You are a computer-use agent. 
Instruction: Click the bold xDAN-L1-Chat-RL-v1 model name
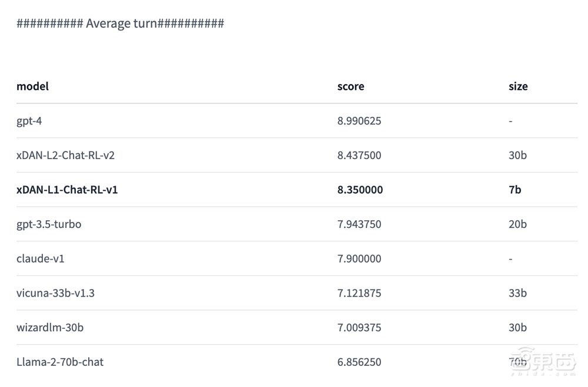(67, 190)
